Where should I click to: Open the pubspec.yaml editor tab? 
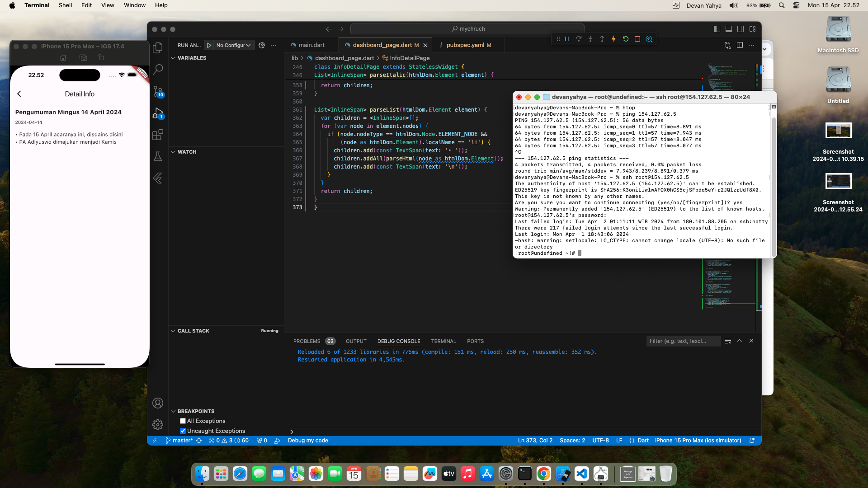click(465, 45)
